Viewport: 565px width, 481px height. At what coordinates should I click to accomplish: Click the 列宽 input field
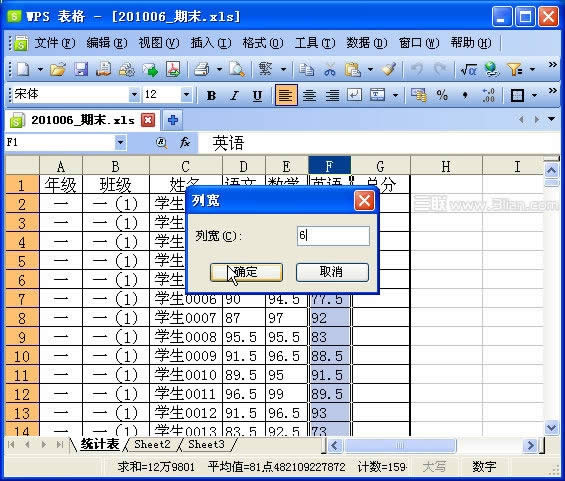(333, 236)
